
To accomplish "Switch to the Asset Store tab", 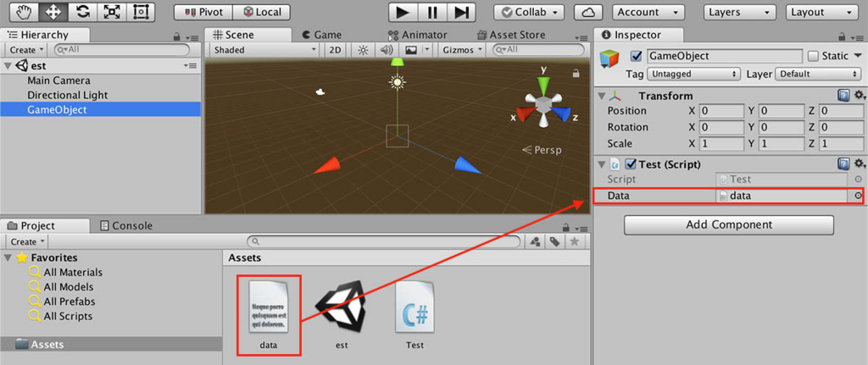I will tap(511, 34).
